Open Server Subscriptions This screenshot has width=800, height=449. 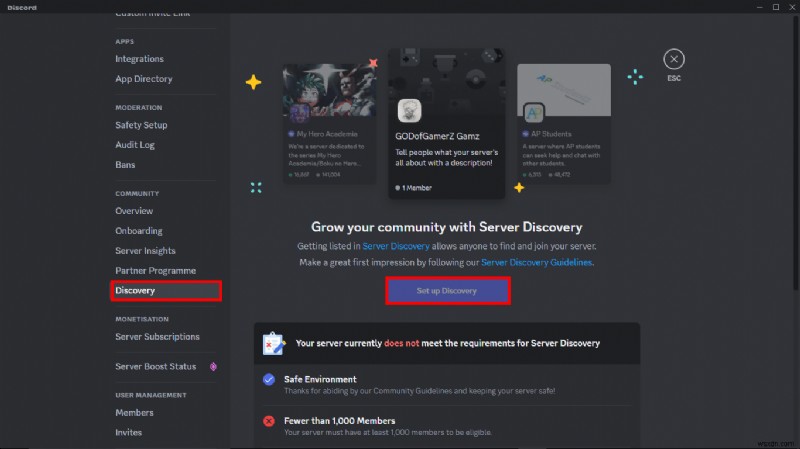point(157,337)
